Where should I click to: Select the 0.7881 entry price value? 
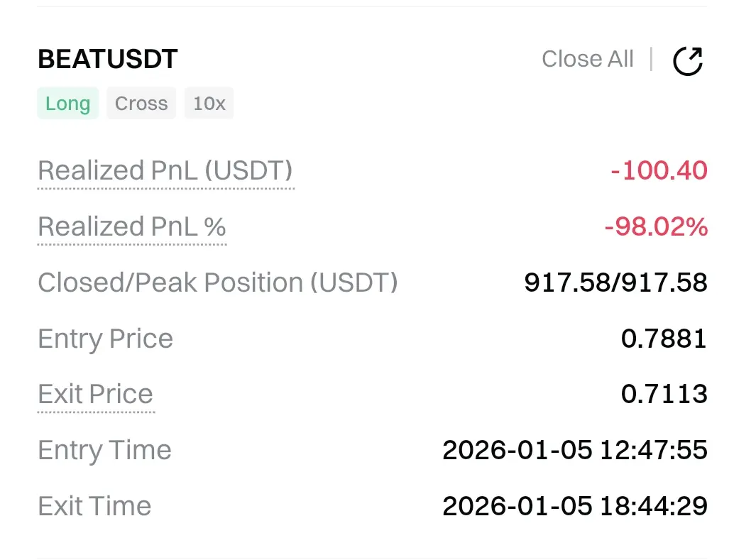click(664, 339)
